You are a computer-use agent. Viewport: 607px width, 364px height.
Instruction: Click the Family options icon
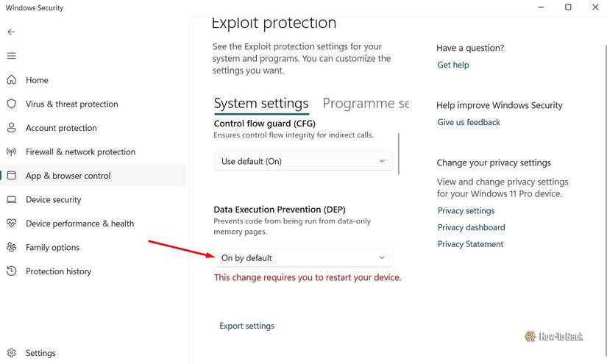pos(11,247)
